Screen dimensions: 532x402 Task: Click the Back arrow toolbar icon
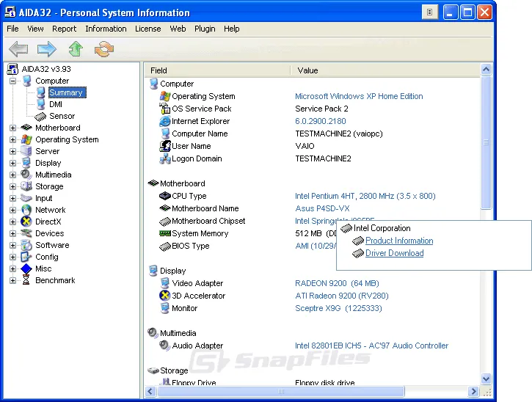(18, 49)
